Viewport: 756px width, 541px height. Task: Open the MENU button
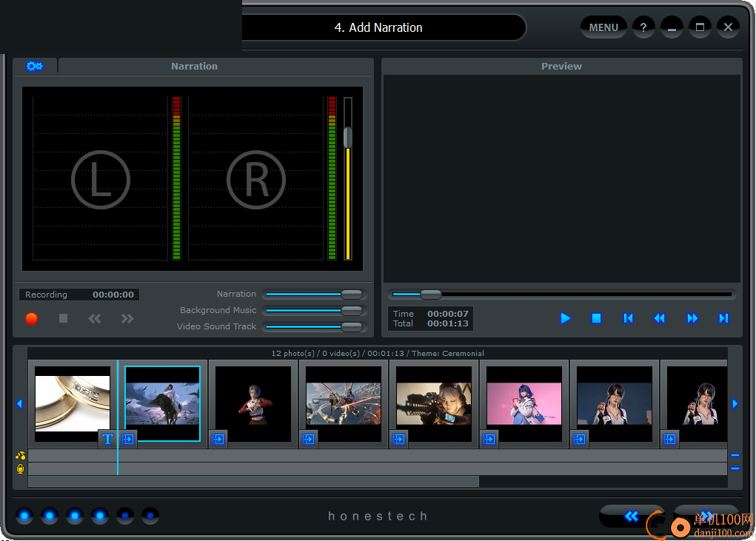(603, 27)
